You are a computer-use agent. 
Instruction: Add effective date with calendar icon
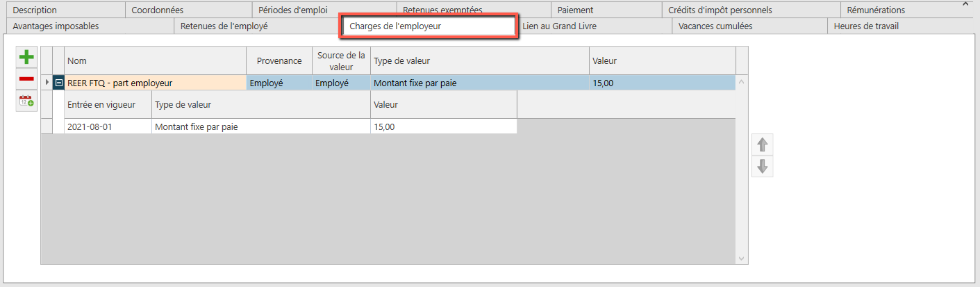click(x=26, y=101)
